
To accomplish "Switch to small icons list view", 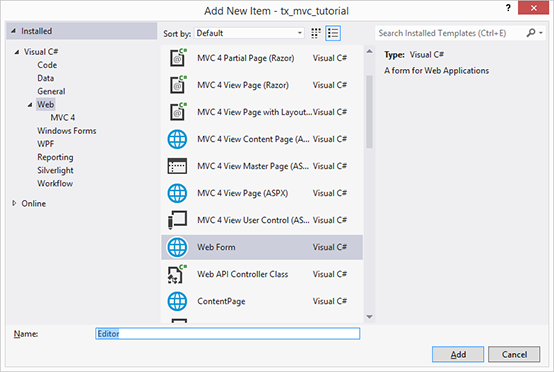I will [333, 33].
